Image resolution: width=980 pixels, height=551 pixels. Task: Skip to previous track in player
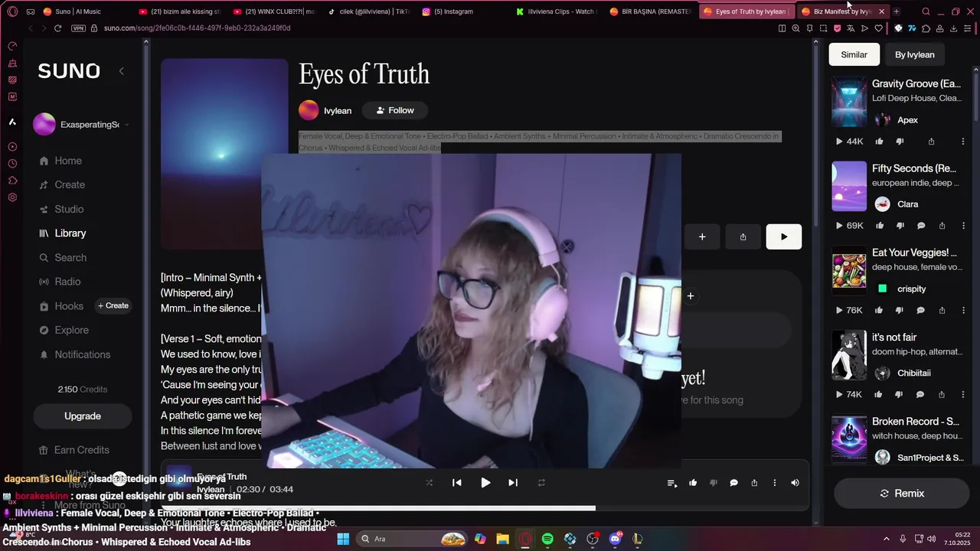[x=457, y=483]
